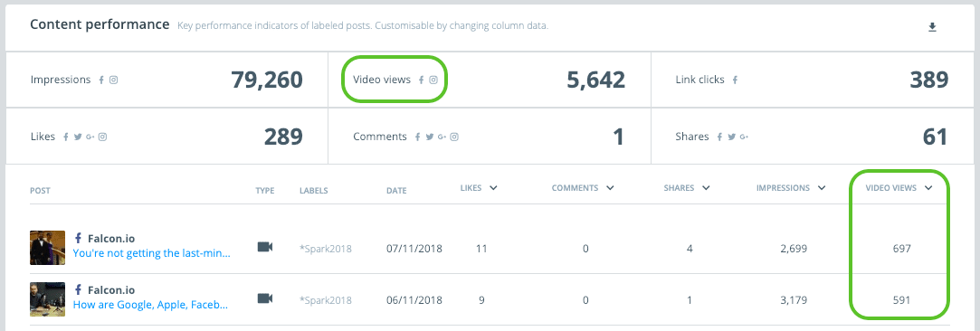Viewport: 980px width, 331px height.
Task: Open post "How are Google, Apple, Faceb..."
Action: 150,306
